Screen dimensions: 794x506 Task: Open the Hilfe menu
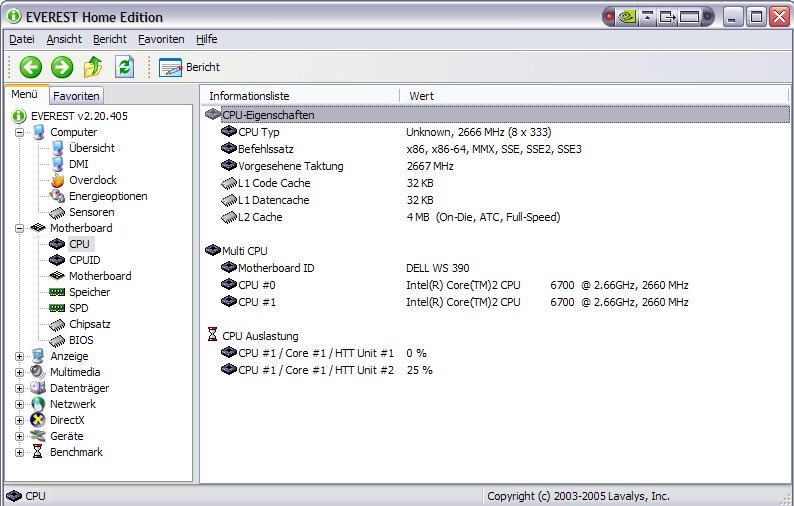tap(207, 39)
